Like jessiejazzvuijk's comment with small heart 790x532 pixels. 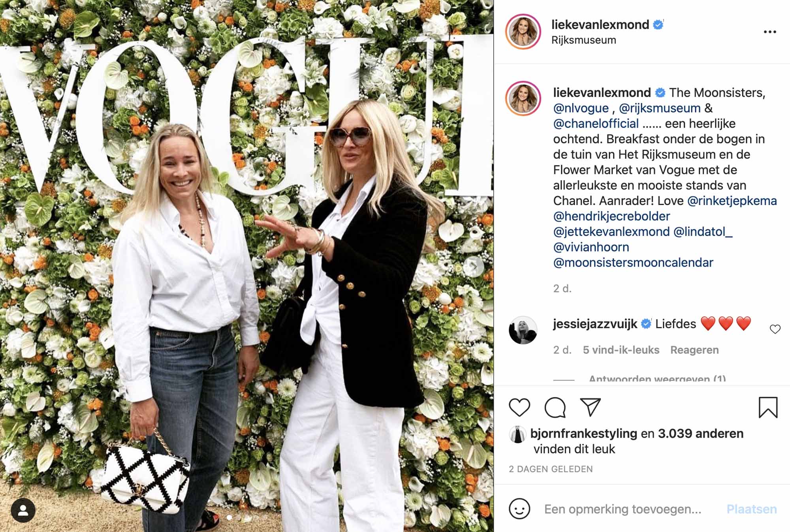[775, 329]
